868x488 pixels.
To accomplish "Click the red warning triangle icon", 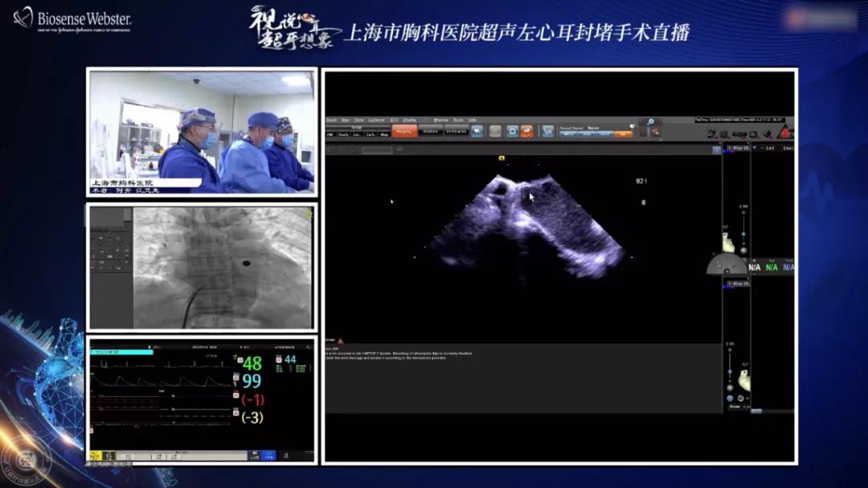I will (784, 133).
